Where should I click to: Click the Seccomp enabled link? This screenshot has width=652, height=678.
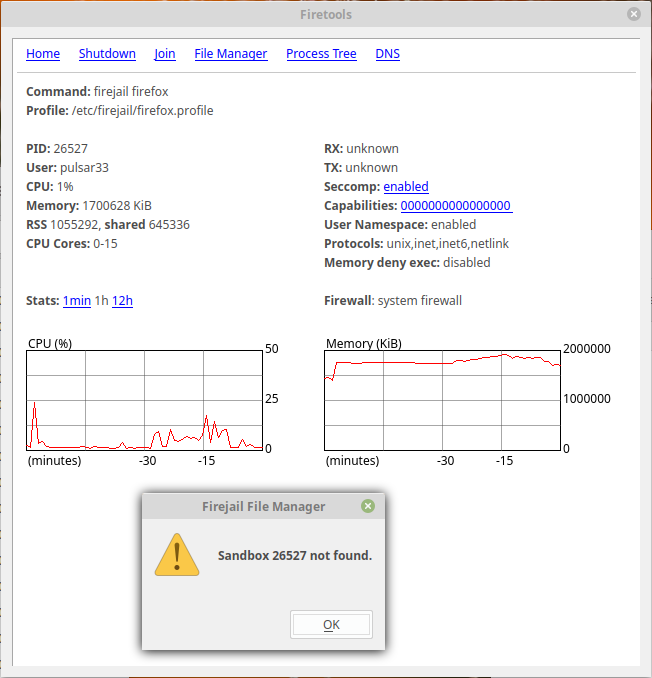406,186
